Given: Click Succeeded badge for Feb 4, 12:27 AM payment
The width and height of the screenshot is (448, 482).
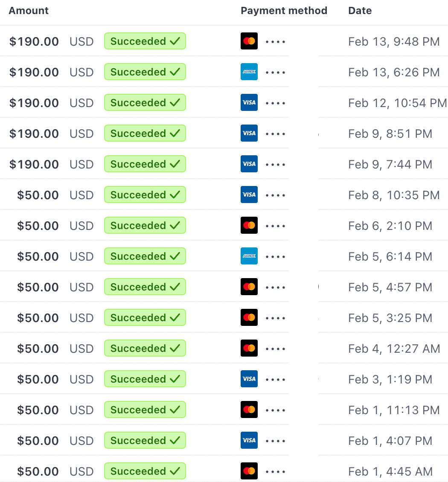Looking at the screenshot, I should point(145,348).
